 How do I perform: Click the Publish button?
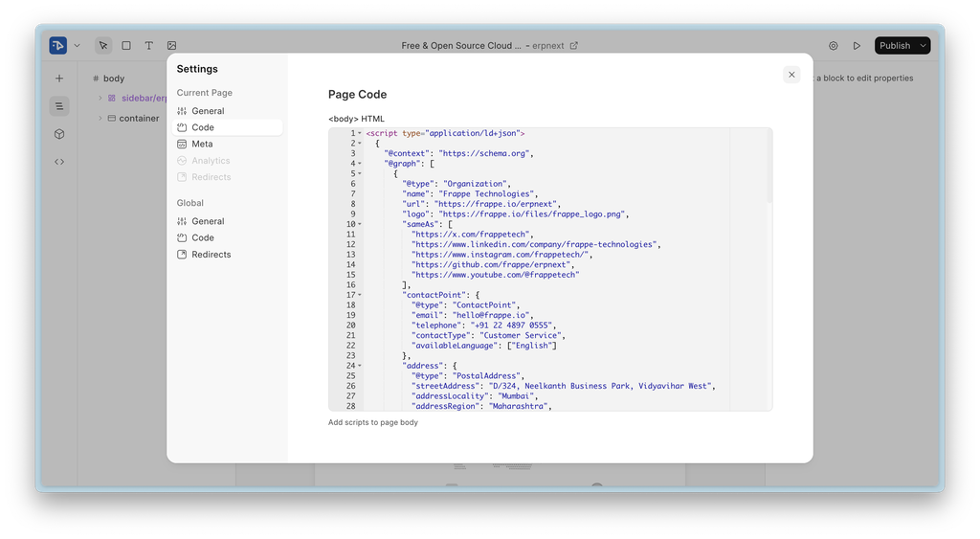click(x=895, y=46)
